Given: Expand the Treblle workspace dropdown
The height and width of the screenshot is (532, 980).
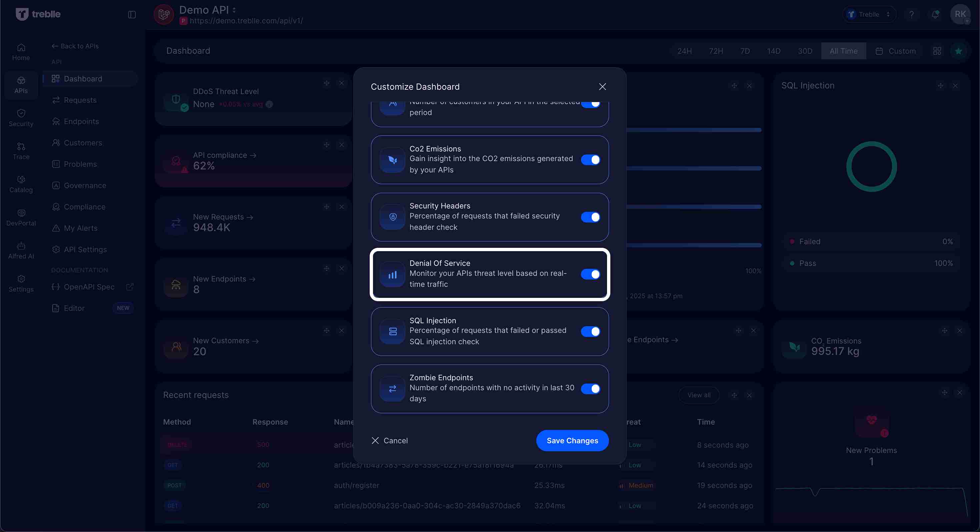Looking at the screenshot, I should coord(870,14).
